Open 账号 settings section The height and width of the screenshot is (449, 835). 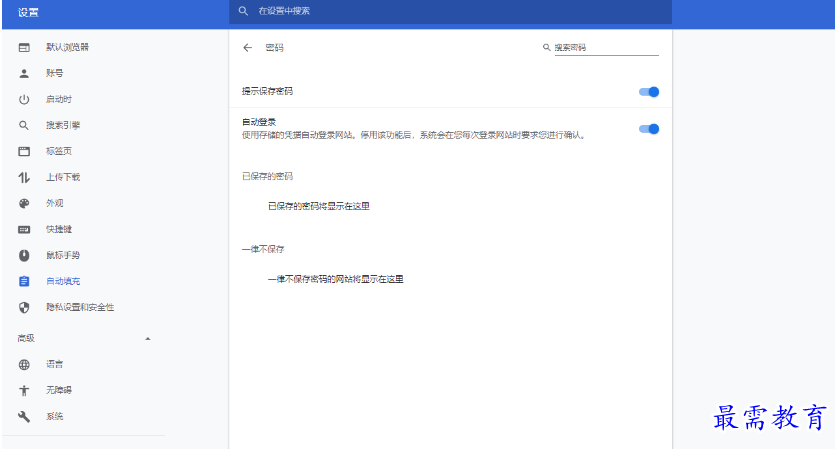[54, 74]
